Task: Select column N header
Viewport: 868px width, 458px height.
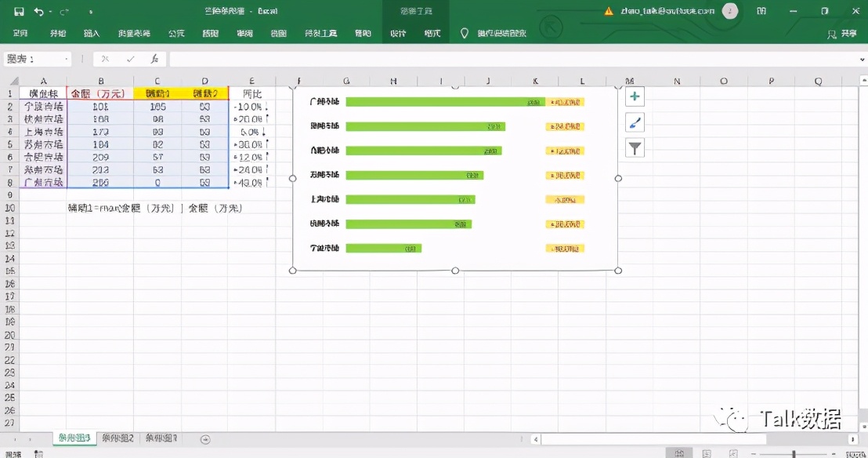Action: 677,81
